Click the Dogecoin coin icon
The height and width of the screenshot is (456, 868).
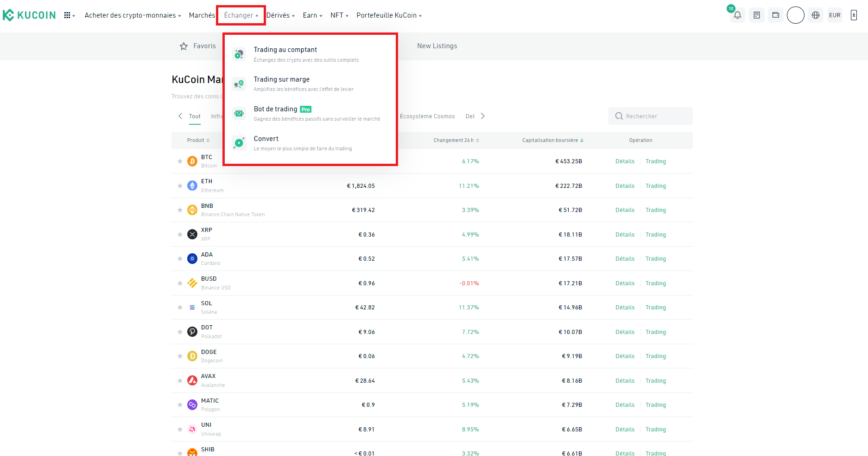pyautogui.click(x=192, y=356)
